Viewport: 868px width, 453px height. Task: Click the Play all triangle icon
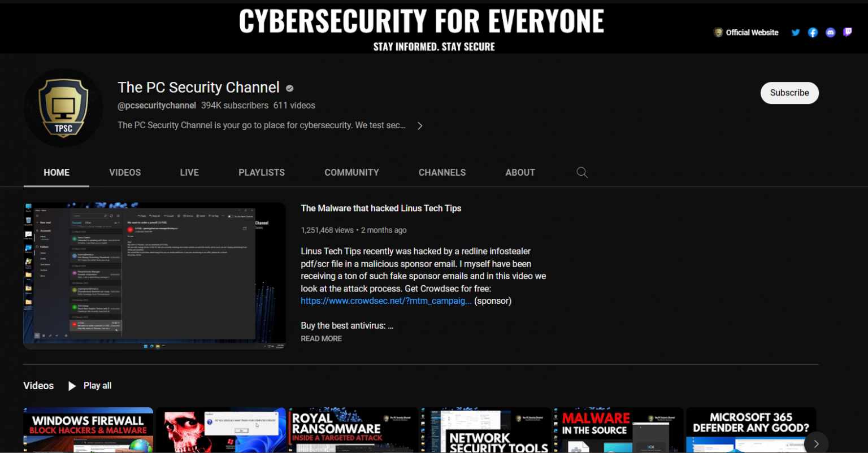pyautogui.click(x=72, y=385)
